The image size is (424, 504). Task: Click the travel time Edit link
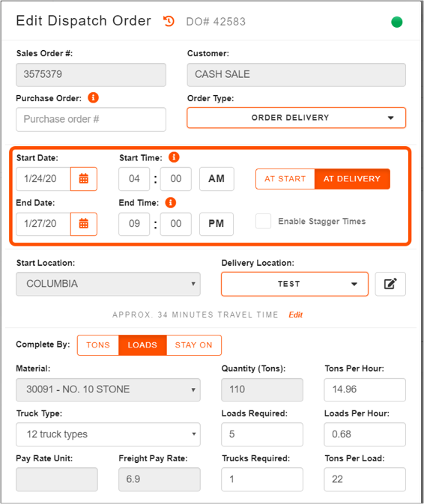(295, 315)
